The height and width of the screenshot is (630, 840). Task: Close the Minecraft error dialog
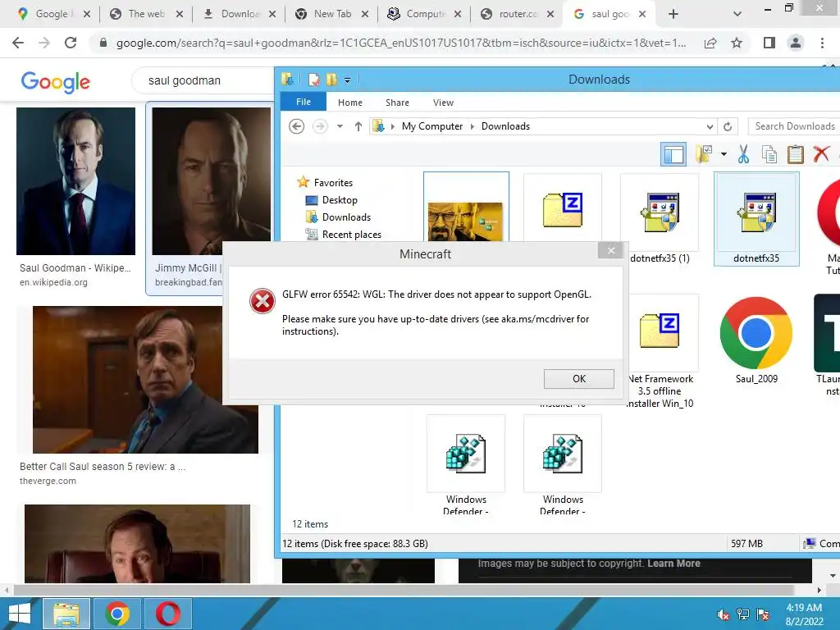(x=610, y=250)
